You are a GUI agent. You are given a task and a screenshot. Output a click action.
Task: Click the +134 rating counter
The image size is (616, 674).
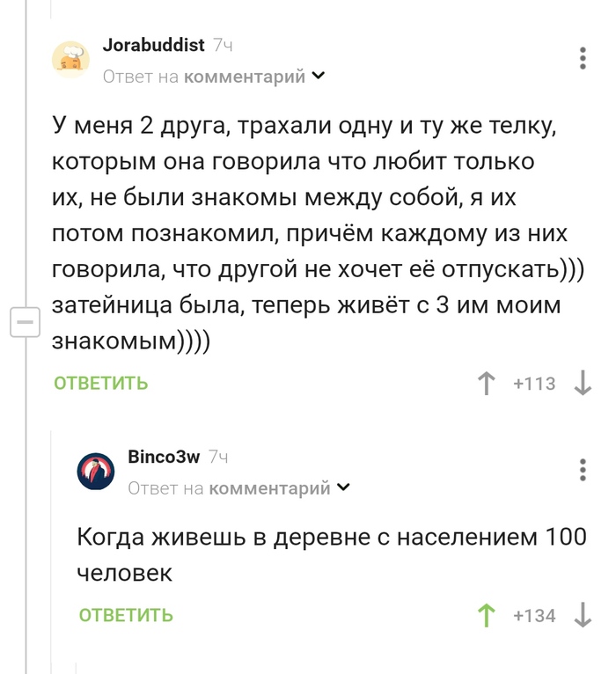(534, 616)
